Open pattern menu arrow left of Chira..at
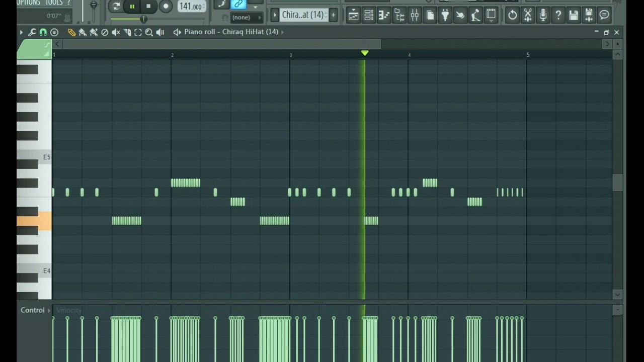644x362 pixels. click(275, 15)
